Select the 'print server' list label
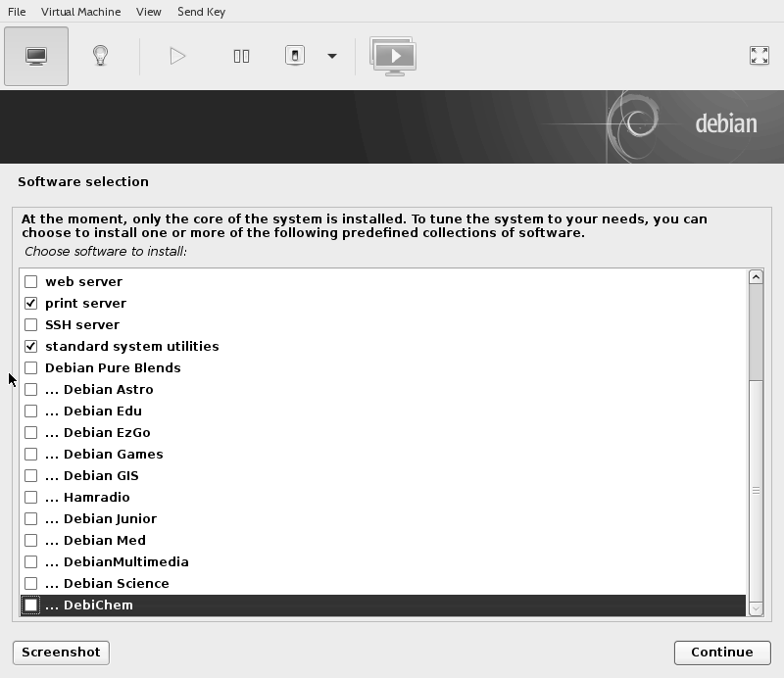Image resolution: width=784 pixels, height=678 pixels. pyautogui.click(x=85, y=304)
